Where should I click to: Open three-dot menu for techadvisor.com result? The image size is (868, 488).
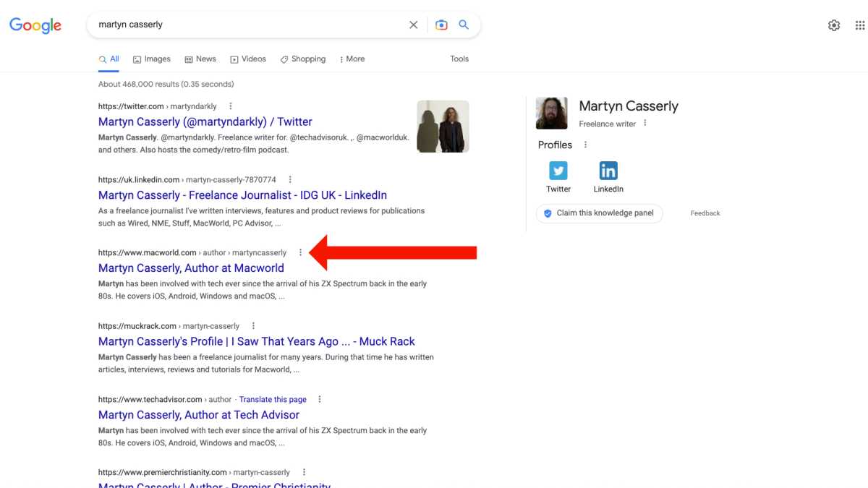coord(320,399)
